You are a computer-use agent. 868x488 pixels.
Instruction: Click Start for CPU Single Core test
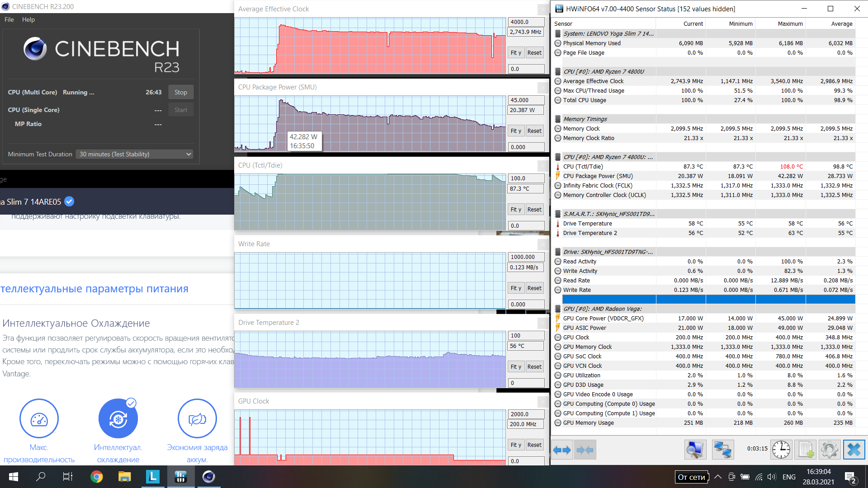point(181,110)
